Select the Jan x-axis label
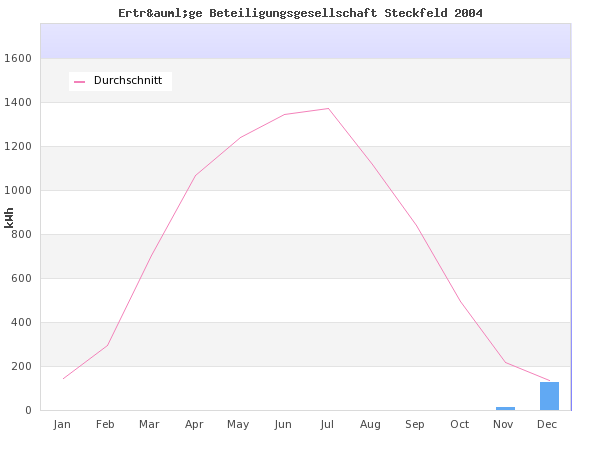This screenshot has height=450, width=600. [x=62, y=424]
